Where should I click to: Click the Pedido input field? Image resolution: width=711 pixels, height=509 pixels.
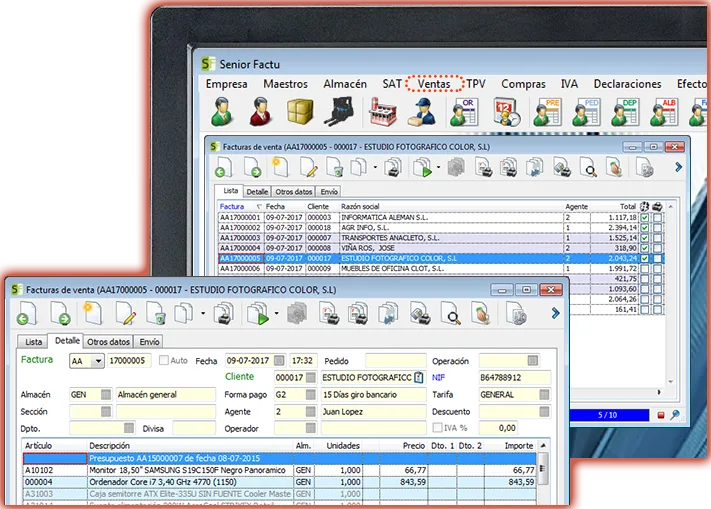click(x=395, y=361)
